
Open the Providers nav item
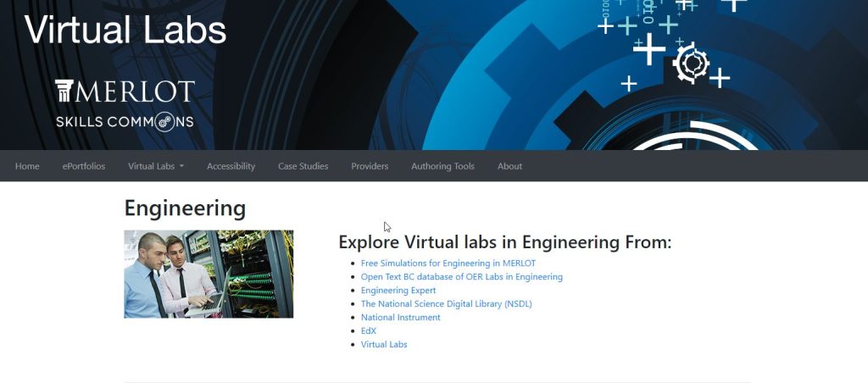(x=370, y=166)
